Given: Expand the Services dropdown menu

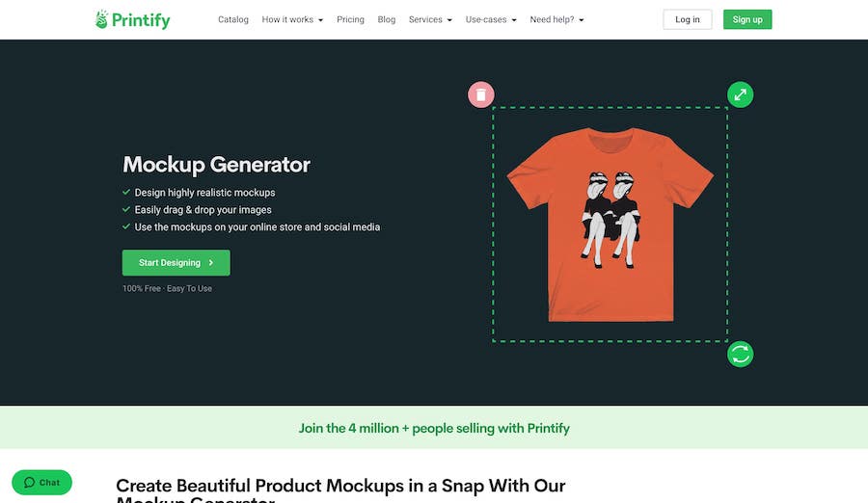Looking at the screenshot, I should (430, 19).
